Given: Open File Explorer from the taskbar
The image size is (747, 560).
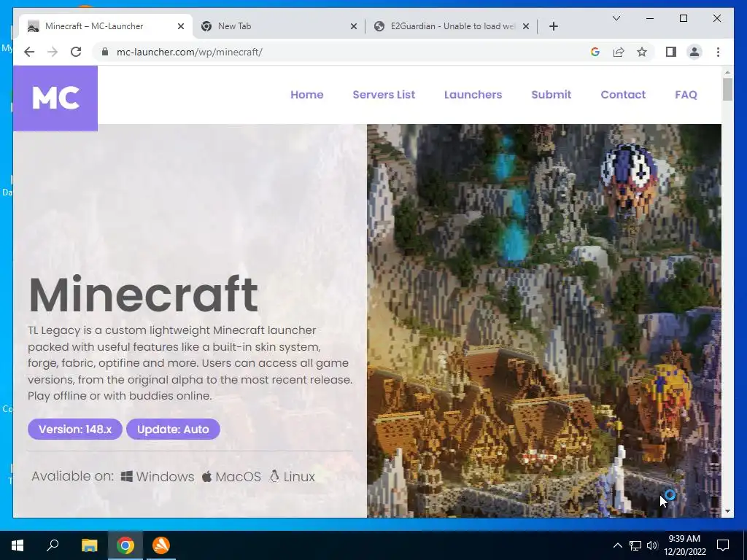Looking at the screenshot, I should click(89, 545).
